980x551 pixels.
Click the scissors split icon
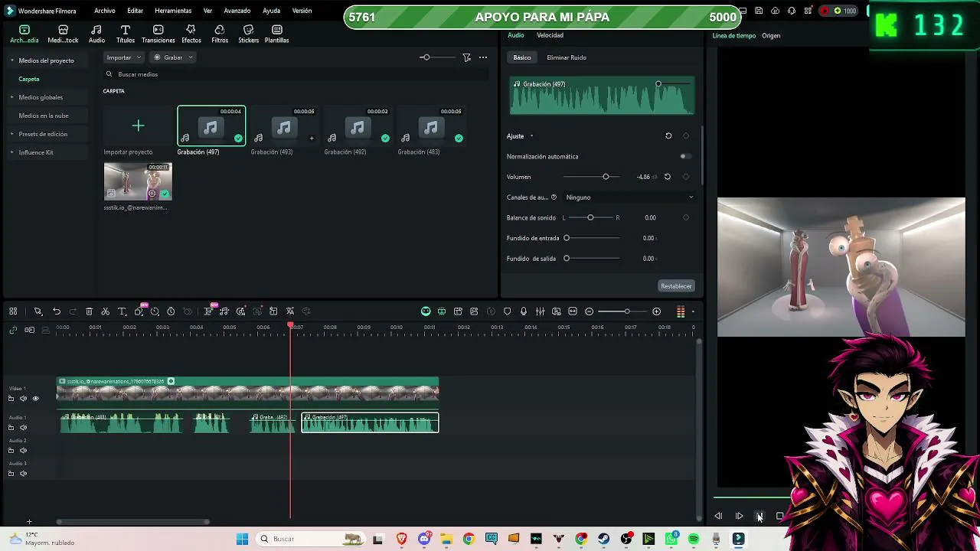(x=106, y=311)
